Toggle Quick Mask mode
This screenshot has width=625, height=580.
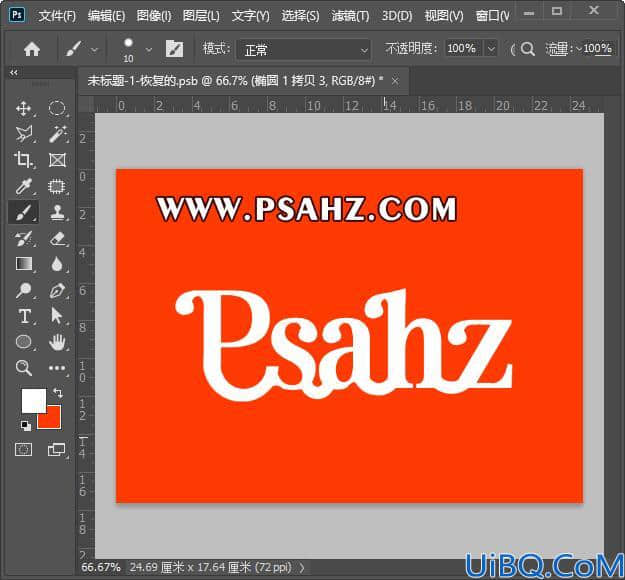[24, 449]
